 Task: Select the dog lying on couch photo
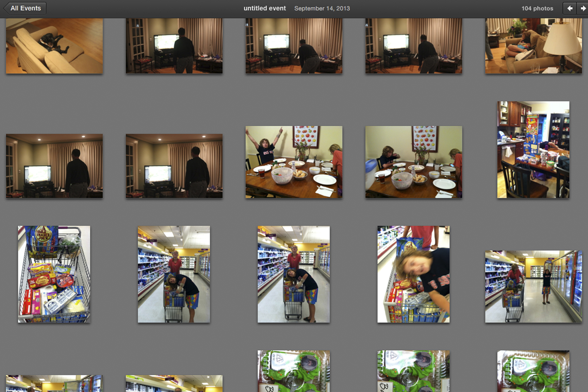click(54, 46)
